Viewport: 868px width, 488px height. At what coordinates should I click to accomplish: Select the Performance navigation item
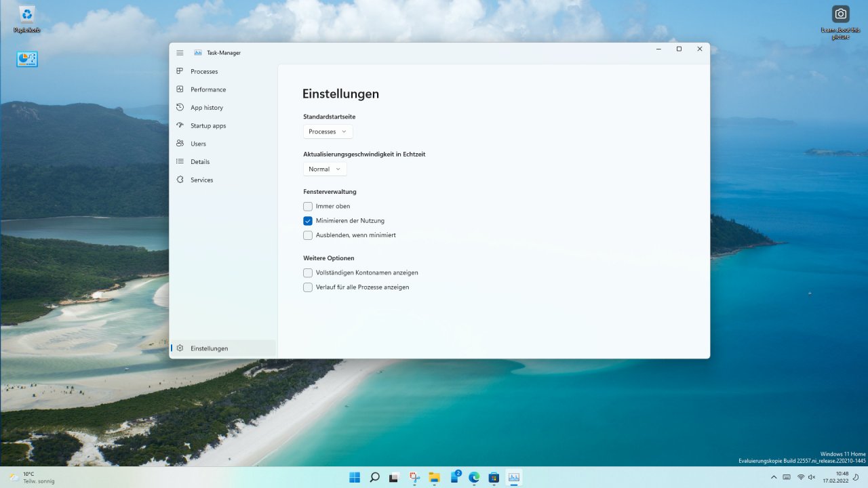(223, 89)
